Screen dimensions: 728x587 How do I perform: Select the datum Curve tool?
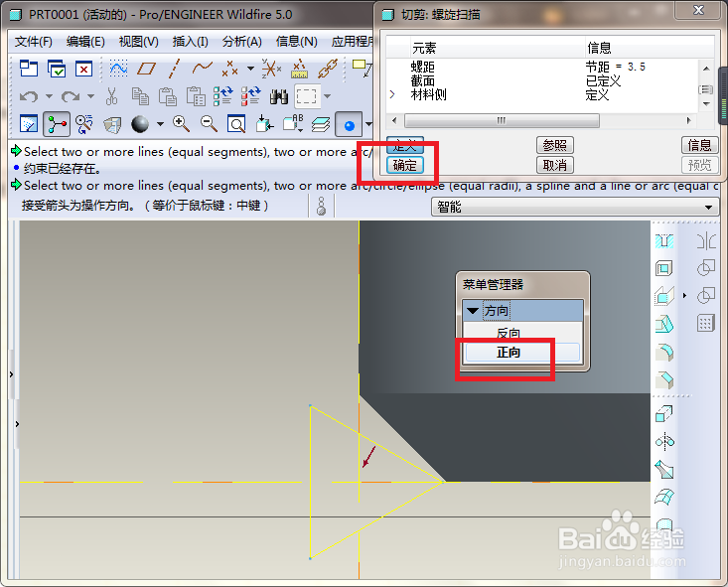[x=202, y=69]
